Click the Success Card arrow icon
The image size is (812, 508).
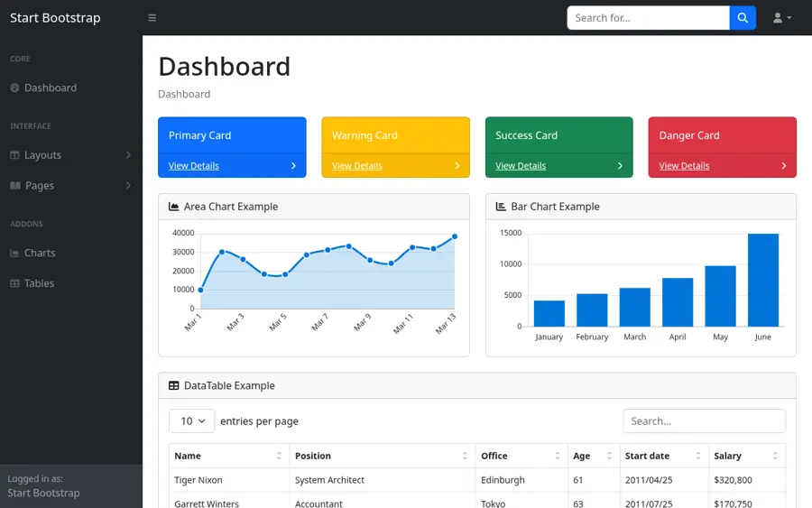pos(620,166)
